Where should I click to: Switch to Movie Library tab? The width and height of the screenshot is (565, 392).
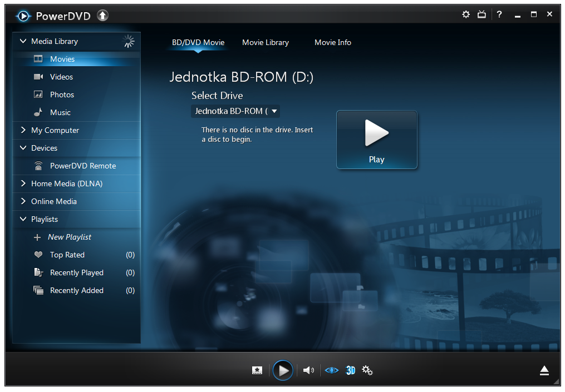pyautogui.click(x=266, y=42)
